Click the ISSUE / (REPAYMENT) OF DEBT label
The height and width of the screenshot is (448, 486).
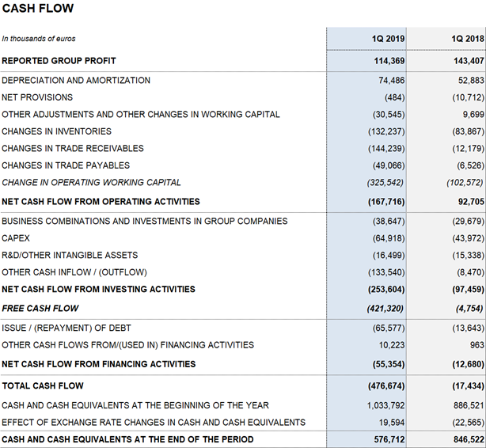point(66,328)
